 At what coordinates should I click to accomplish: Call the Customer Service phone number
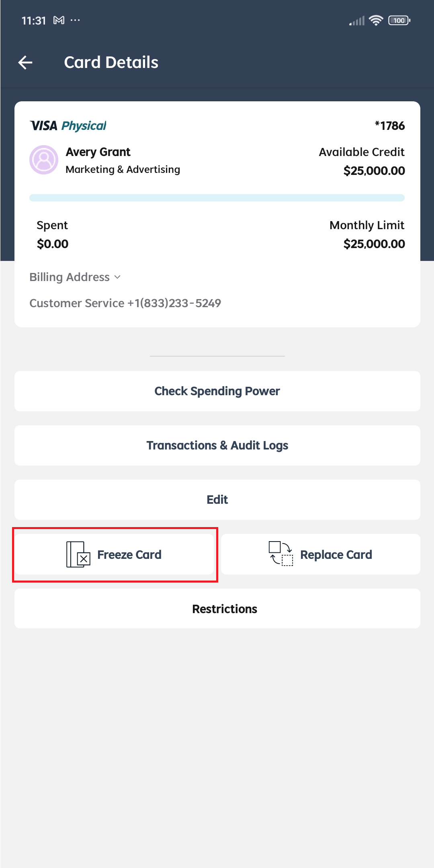click(x=174, y=303)
